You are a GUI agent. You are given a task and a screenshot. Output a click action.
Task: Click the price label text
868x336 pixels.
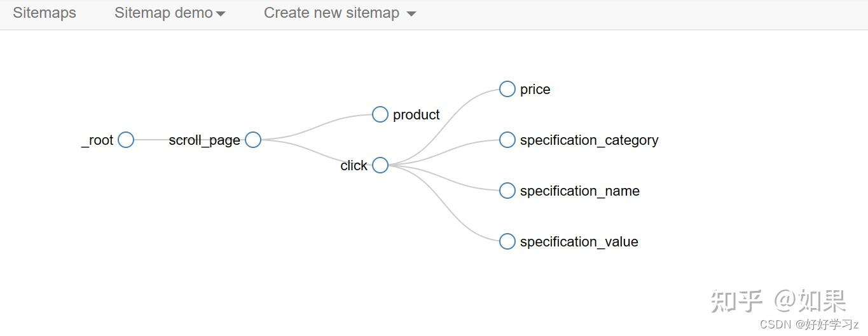point(535,90)
